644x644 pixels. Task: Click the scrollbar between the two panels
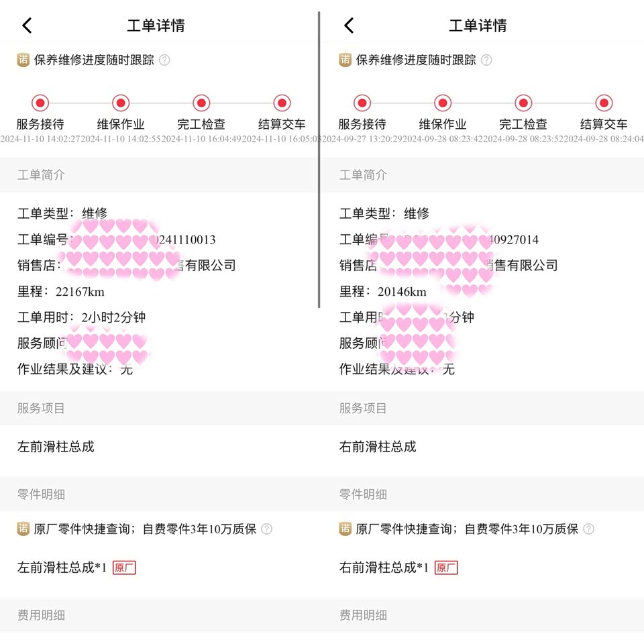point(319,160)
